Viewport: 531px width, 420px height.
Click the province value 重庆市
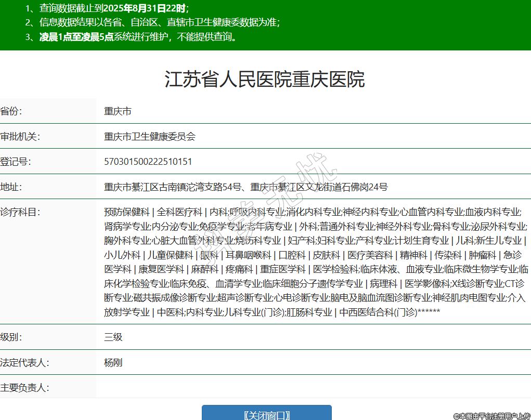tap(118, 111)
